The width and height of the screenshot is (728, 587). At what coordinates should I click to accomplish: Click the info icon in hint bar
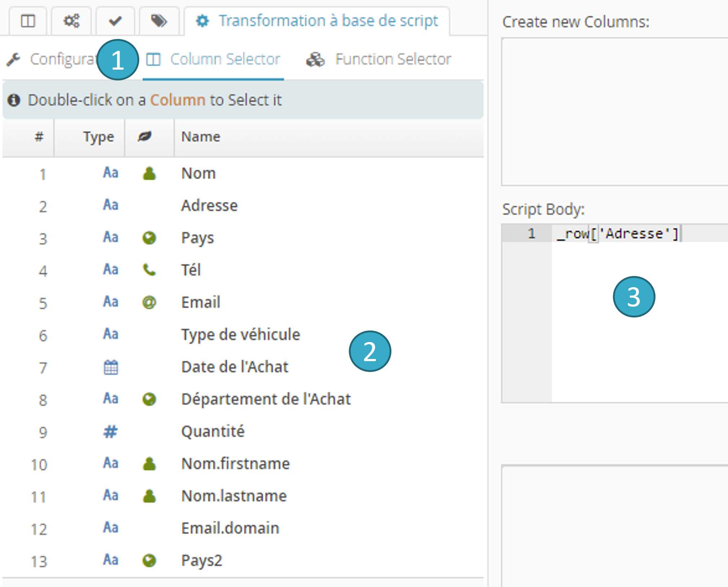tap(14, 100)
